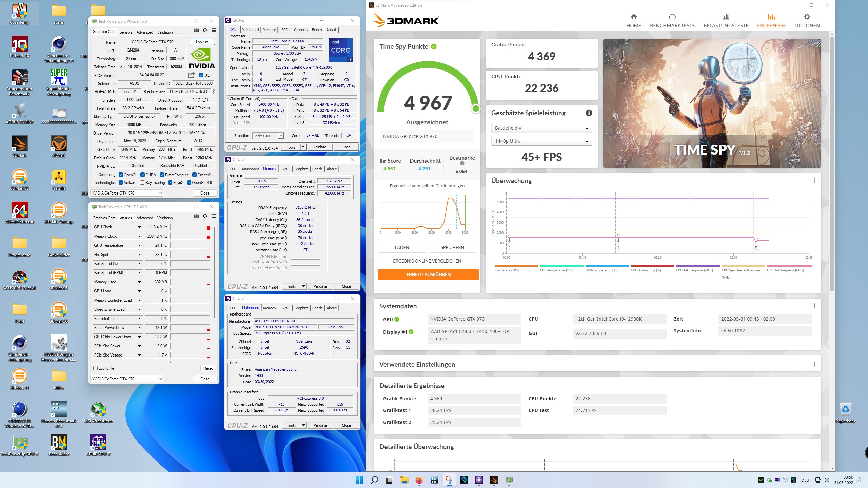Open 3DMark Vantage desktop icon
The width and height of the screenshot is (868, 488).
[59, 213]
